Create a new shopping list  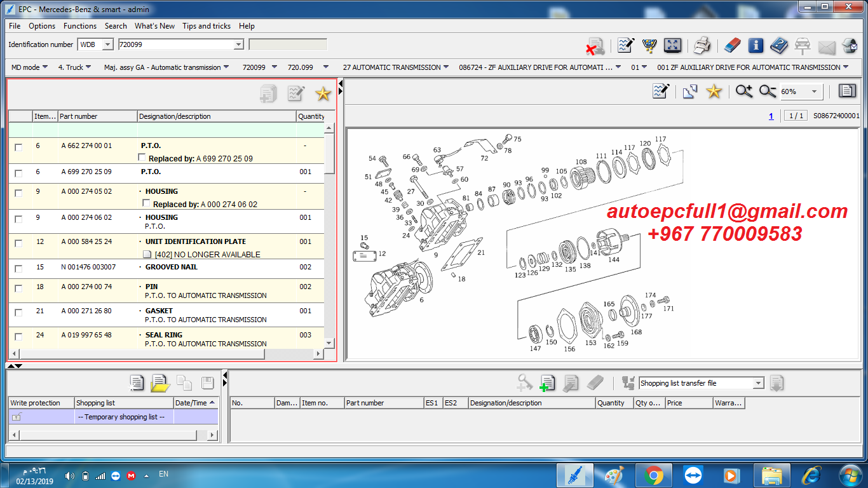point(137,383)
